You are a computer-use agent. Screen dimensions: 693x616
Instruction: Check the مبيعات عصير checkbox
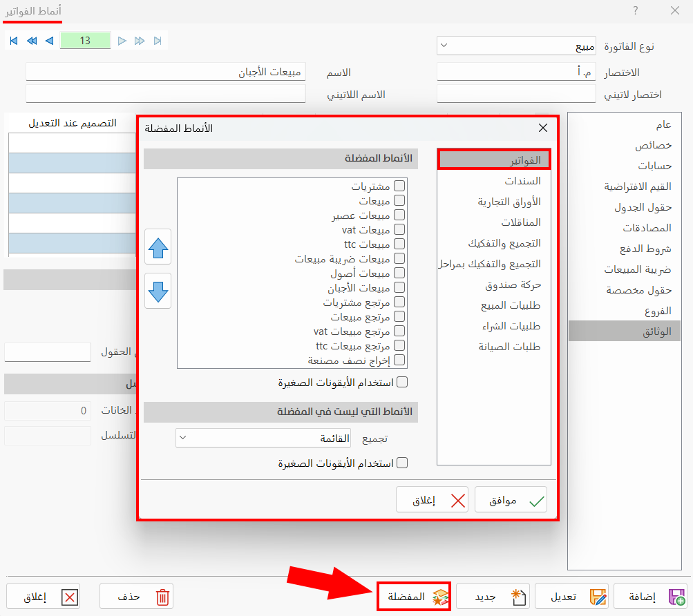[x=399, y=215]
